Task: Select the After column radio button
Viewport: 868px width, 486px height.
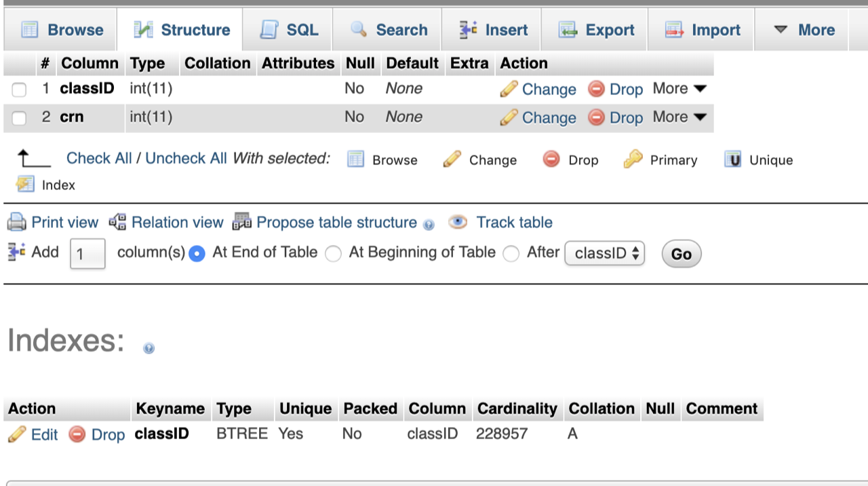Action: [x=511, y=254]
